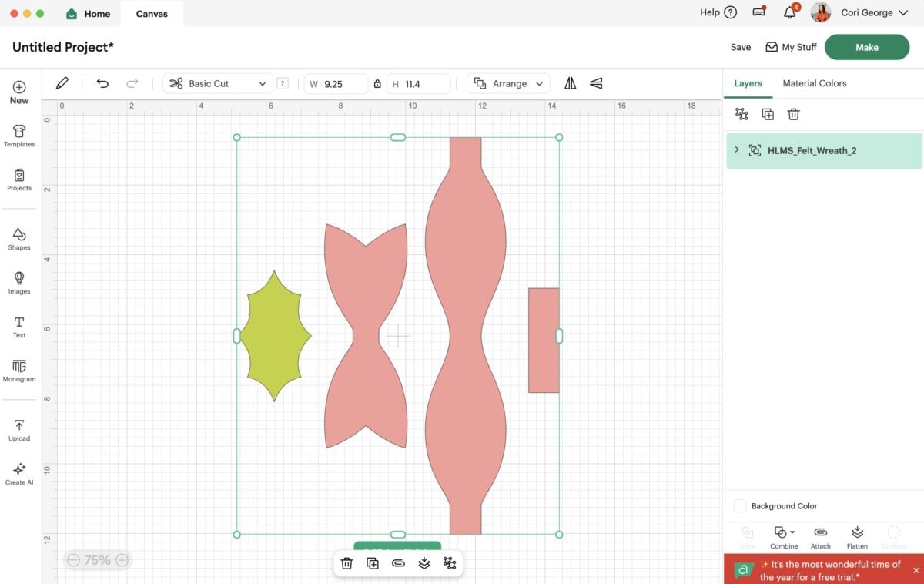Screen dimensions: 924x584
Task: Flip the selection horizontally using mirror icon
Action: tap(569, 83)
